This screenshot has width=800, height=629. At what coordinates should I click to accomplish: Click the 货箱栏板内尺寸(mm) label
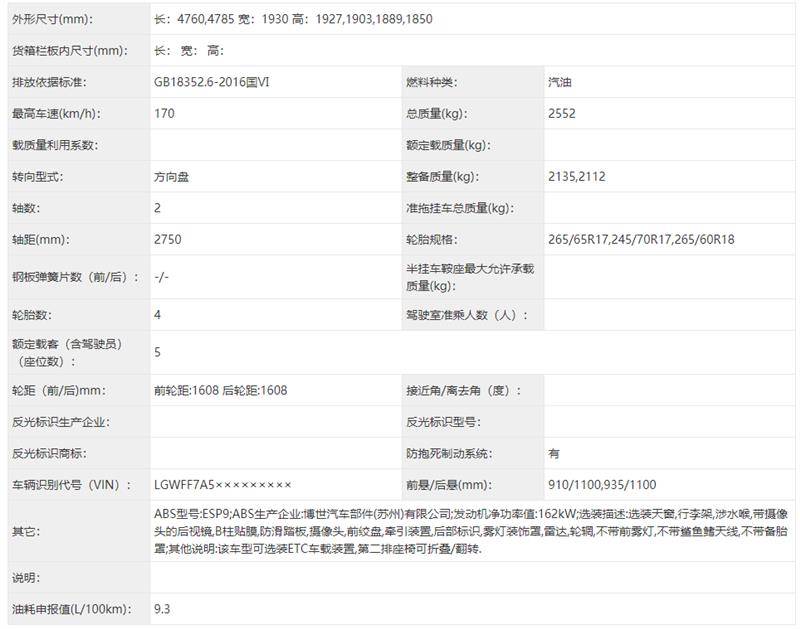coord(70,51)
